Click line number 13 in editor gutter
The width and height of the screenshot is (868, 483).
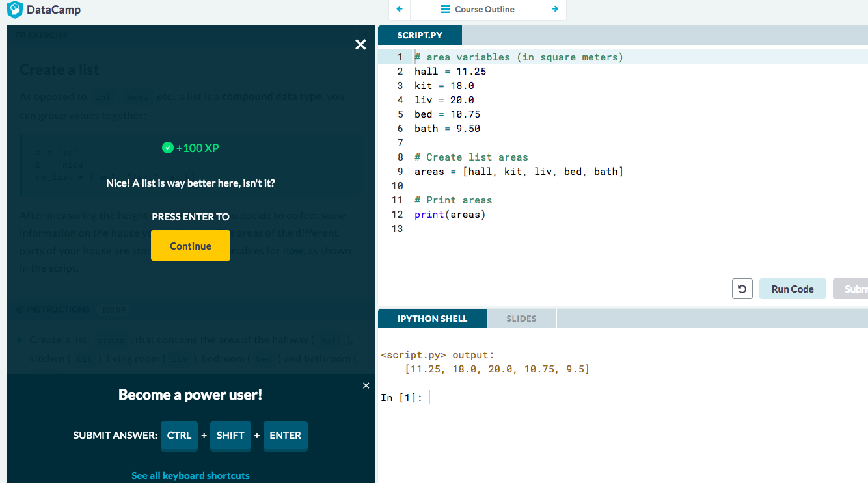pyautogui.click(x=398, y=229)
